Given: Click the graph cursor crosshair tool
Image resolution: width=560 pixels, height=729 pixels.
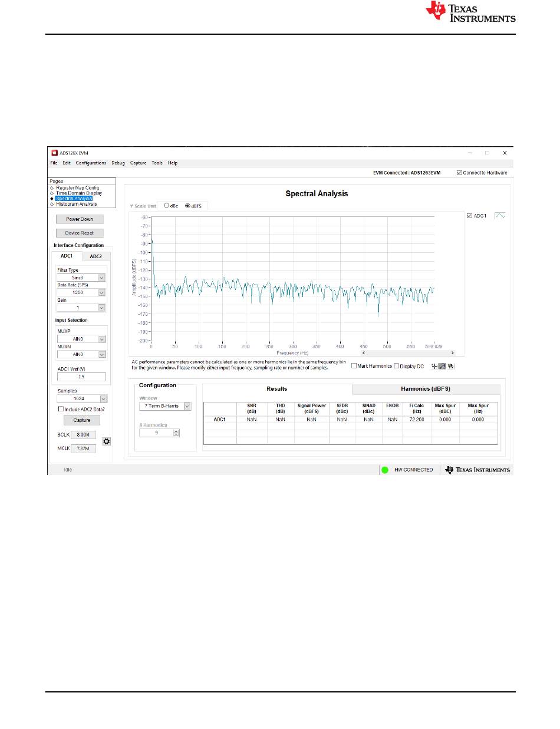Looking at the screenshot, I should [434, 366].
